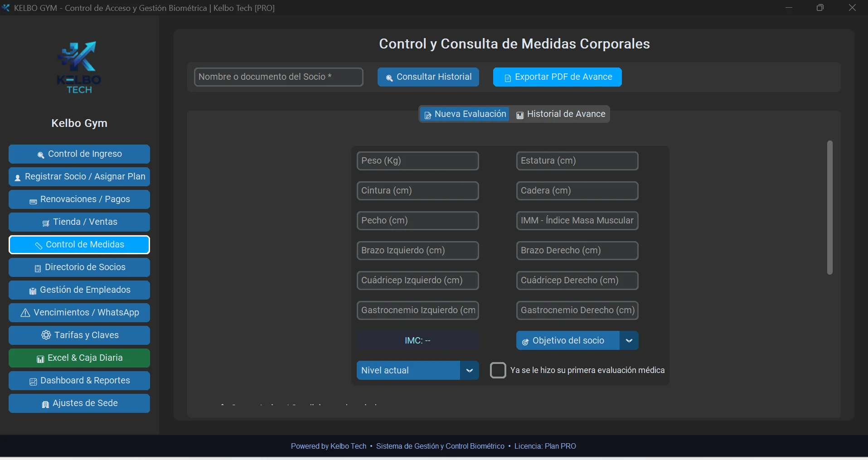Click the footer Licencia: Plan PRO text
The height and width of the screenshot is (460, 868).
pyautogui.click(x=545, y=446)
